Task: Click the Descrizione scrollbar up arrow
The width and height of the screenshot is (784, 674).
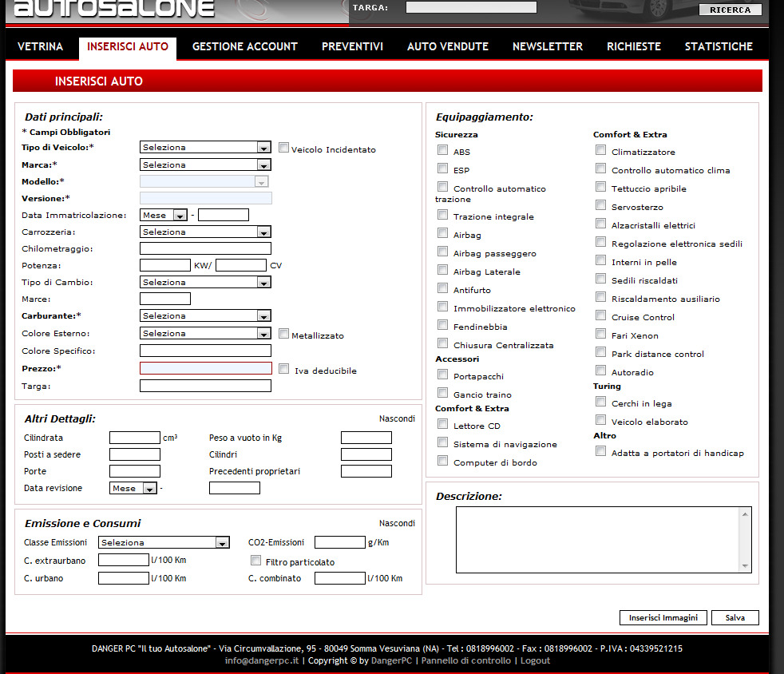Action: pyautogui.click(x=745, y=514)
